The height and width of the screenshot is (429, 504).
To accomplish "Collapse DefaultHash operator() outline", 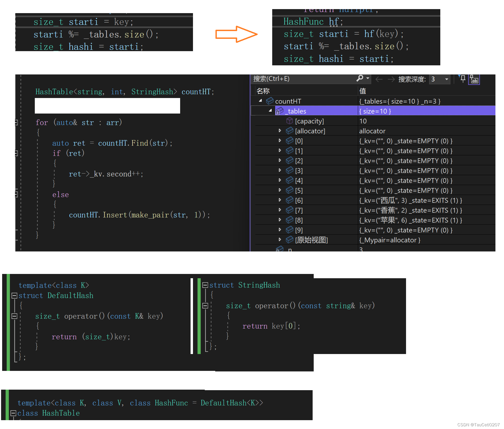I will point(14,316).
